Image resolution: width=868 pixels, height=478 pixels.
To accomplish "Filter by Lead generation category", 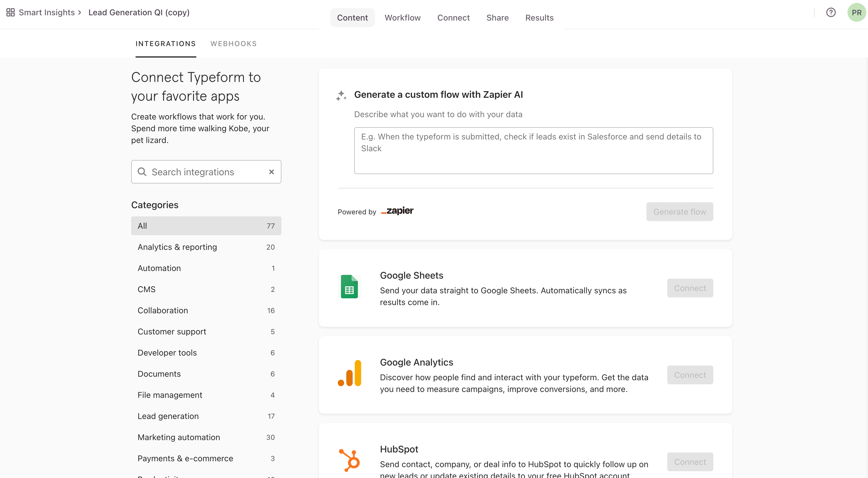I will click(x=206, y=416).
